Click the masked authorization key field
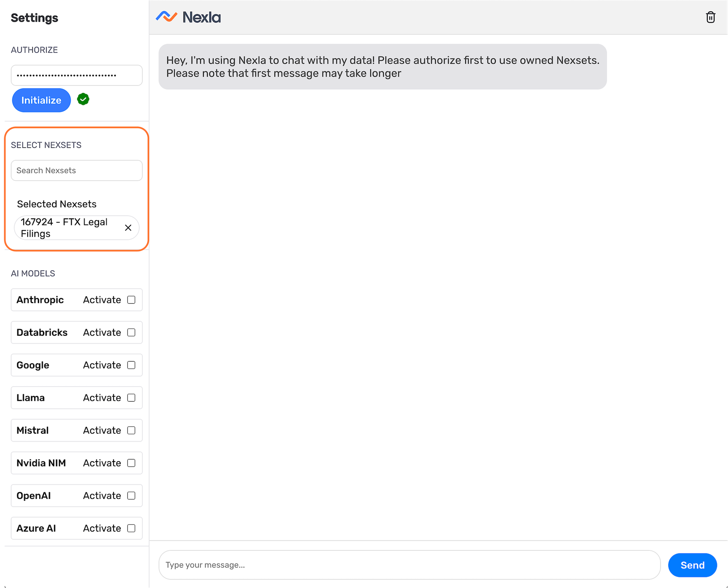Image resolution: width=728 pixels, height=588 pixels. click(76, 75)
